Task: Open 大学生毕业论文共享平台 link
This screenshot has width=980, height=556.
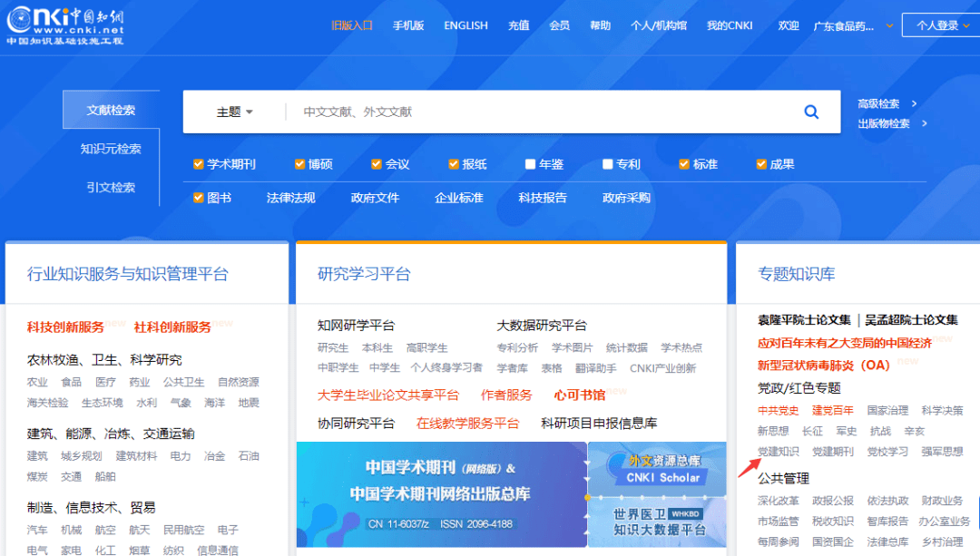Action: coord(388,395)
